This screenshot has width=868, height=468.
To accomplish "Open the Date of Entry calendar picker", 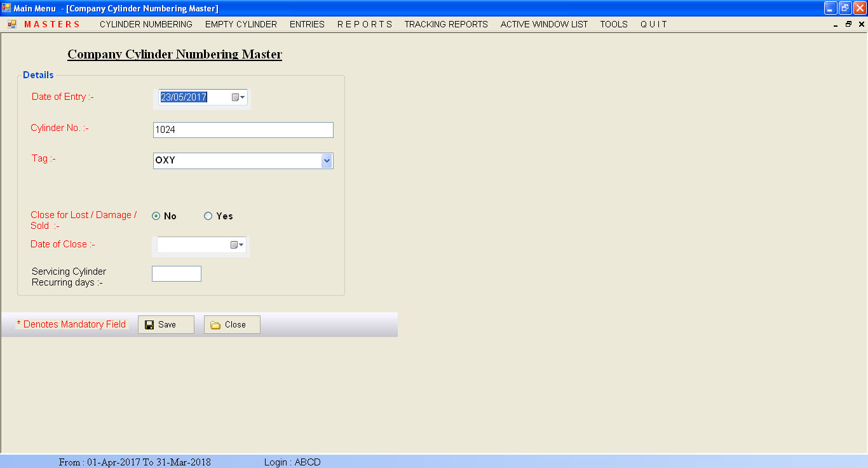I will 238,97.
